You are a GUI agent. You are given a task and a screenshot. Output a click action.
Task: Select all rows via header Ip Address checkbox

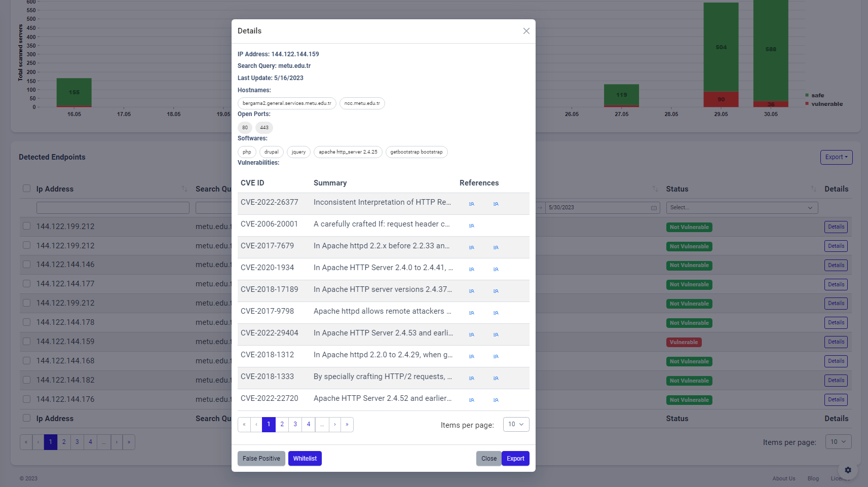click(x=27, y=189)
